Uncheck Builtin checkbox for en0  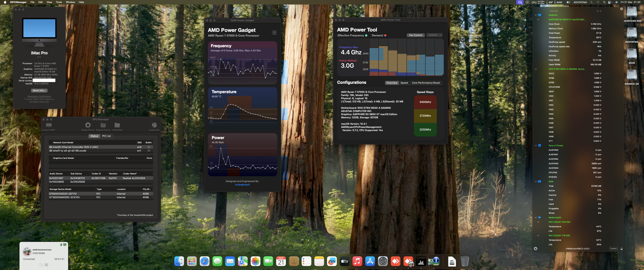point(149,147)
